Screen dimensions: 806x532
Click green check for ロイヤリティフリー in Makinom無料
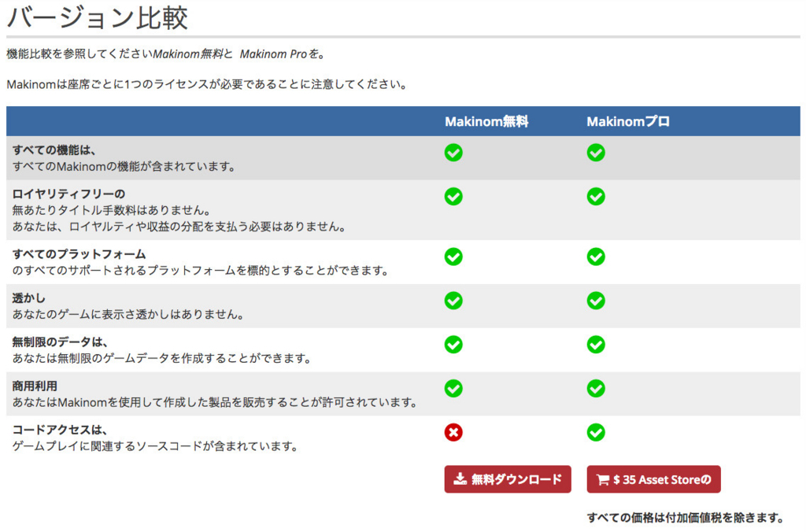[453, 196]
